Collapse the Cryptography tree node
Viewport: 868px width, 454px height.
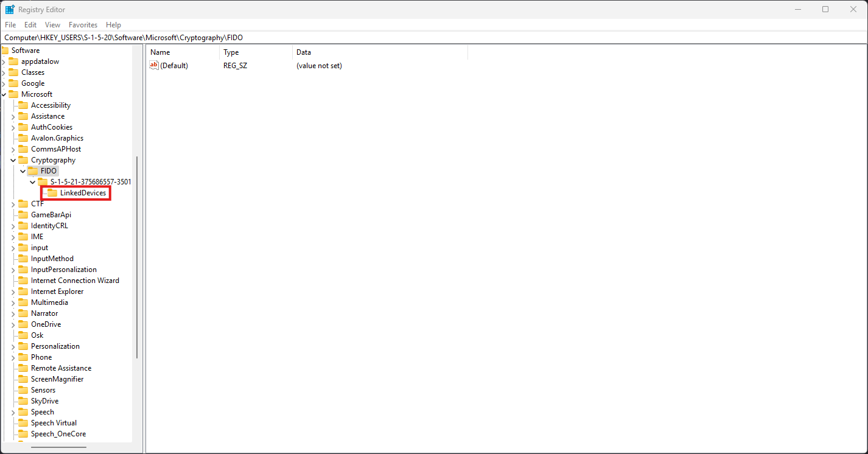click(13, 160)
